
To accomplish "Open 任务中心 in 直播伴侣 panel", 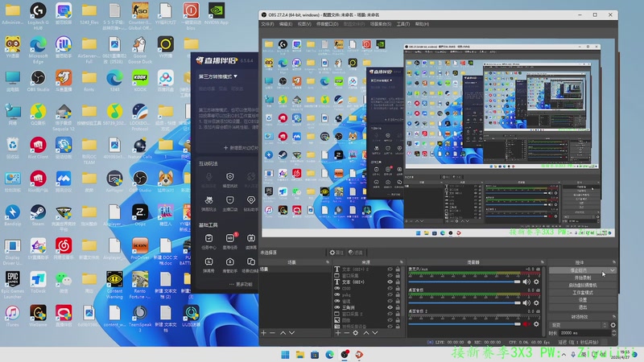I will [x=208, y=241].
